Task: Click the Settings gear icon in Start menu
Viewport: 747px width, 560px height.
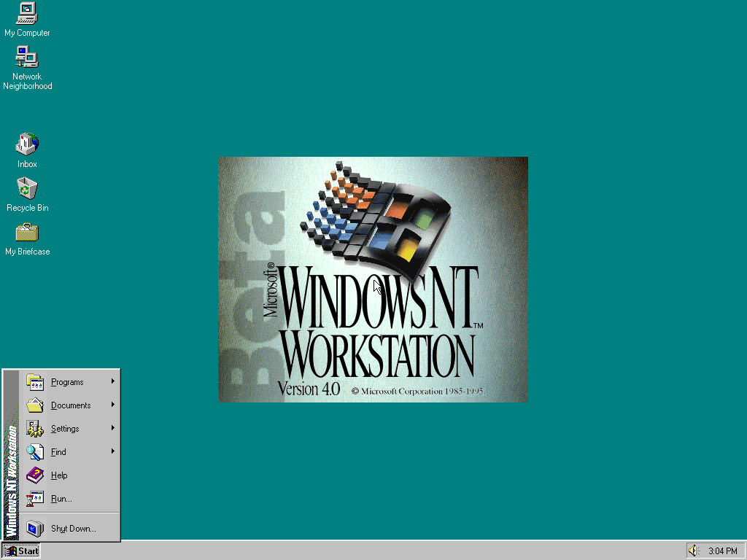Action: pyautogui.click(x=35, y=429)
